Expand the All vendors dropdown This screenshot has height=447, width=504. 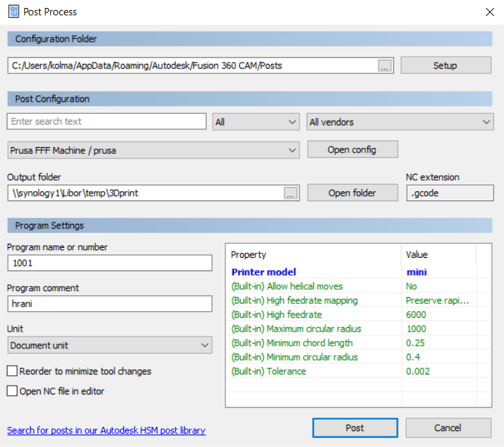[x=400, y=122]
